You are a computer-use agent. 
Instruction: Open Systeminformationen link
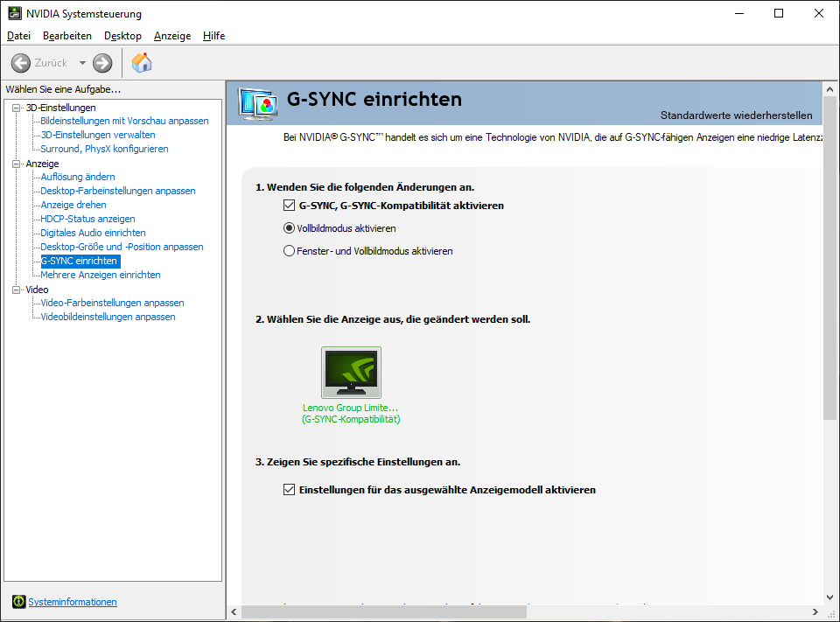[x=73, y=602]
